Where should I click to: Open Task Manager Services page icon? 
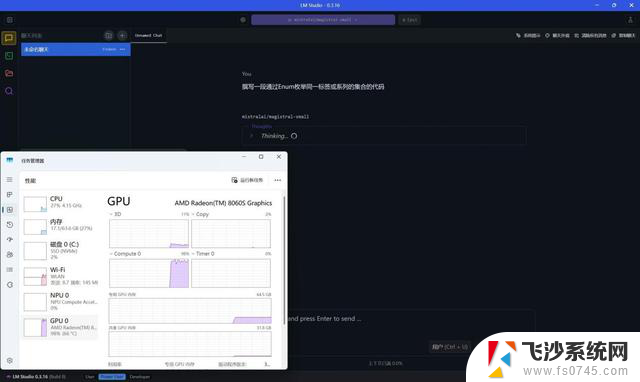pos(10,284)
